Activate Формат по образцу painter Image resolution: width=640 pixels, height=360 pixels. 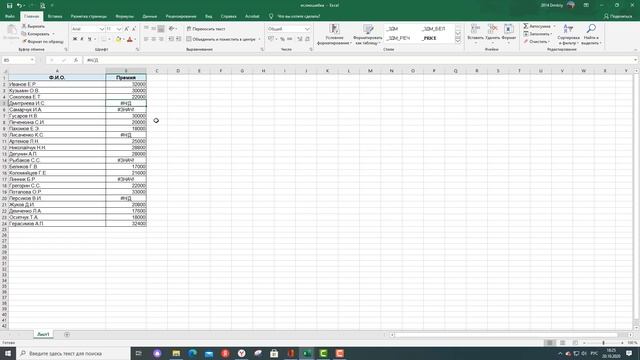point(42,41)
